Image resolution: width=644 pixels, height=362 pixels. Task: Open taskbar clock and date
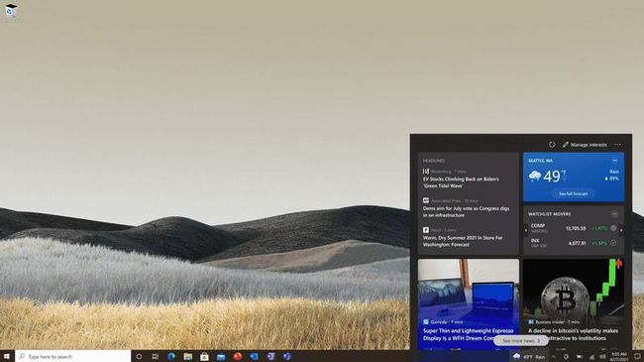tap(619, 357)
